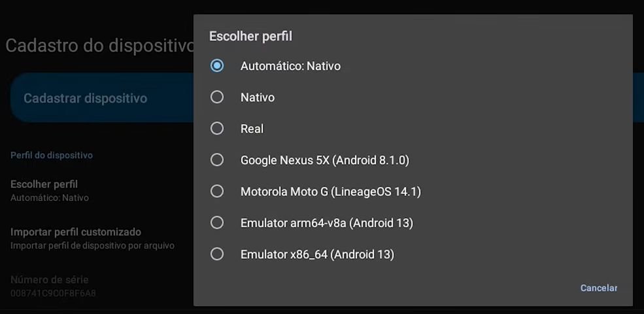Click the Cadastrar dispositivo button
Image resolution: width=644 pixels, height=314 pixels.
coord(102,98)
